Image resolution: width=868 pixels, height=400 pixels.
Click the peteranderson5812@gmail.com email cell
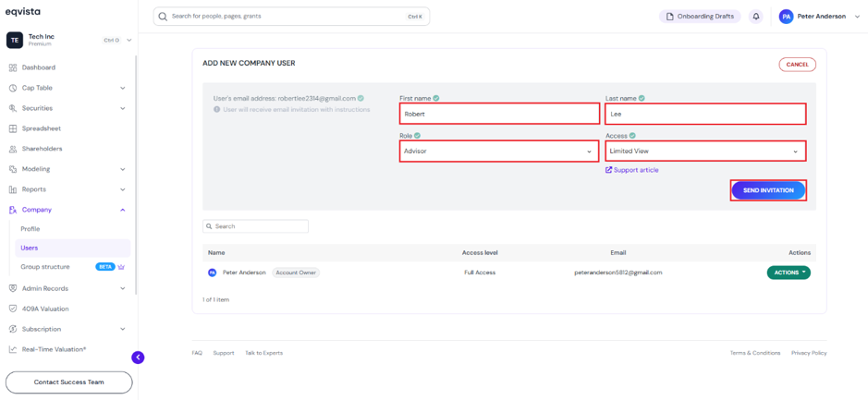[x=618, y=273]
